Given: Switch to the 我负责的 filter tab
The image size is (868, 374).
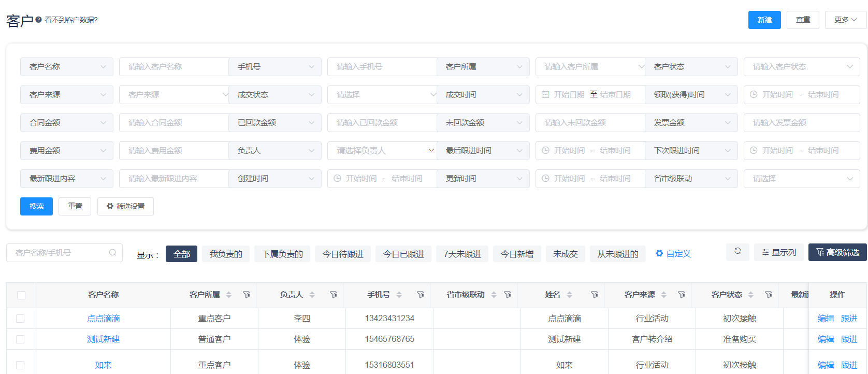Looking at the screenshot, I should click(226, 254).
